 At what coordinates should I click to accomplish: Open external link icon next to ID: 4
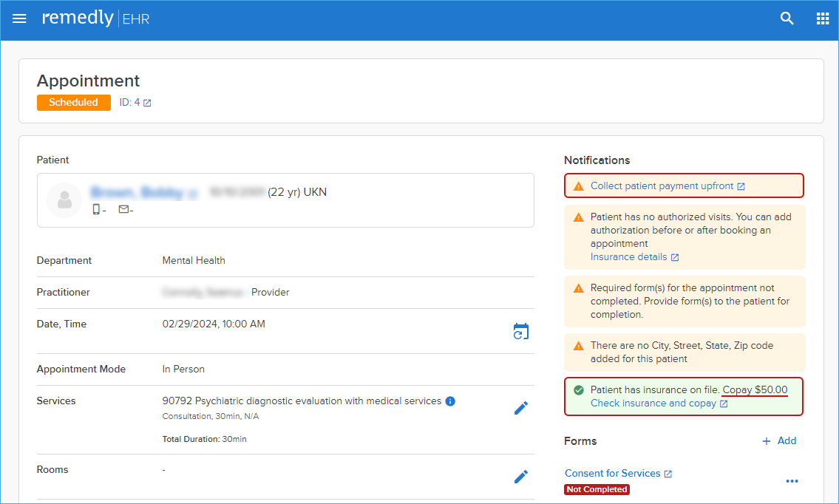pyautogui.click(x=147, y=103)
